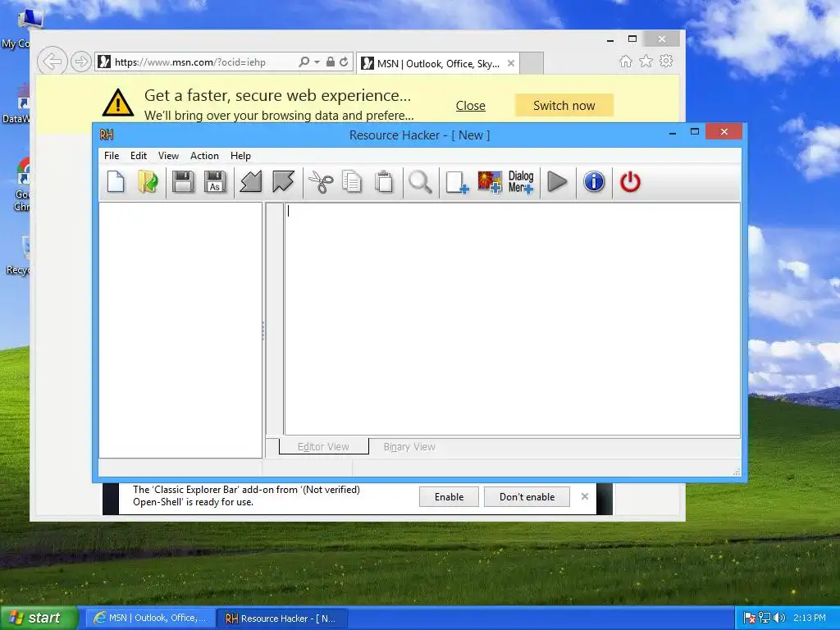Click the network icon in the system tray
The image size is (840, 630).
pyautogui.click(x=765, y=618)
